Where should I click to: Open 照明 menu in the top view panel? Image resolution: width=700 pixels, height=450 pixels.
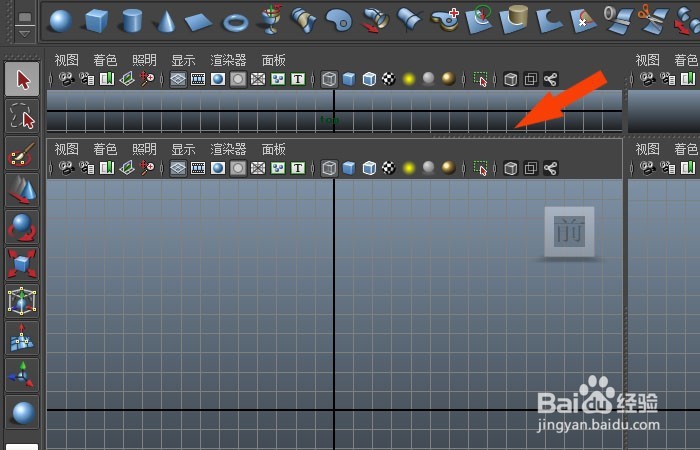point(144,60)
